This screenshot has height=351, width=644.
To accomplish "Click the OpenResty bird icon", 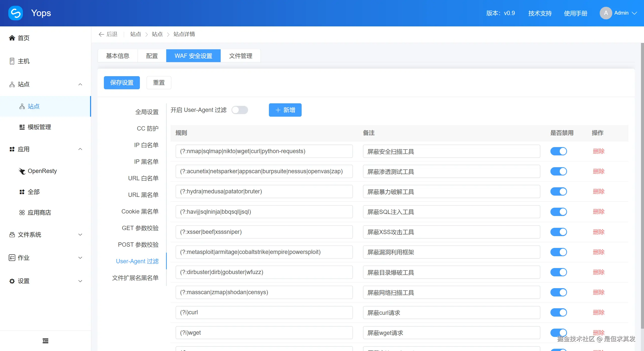I will click(22, 171).
